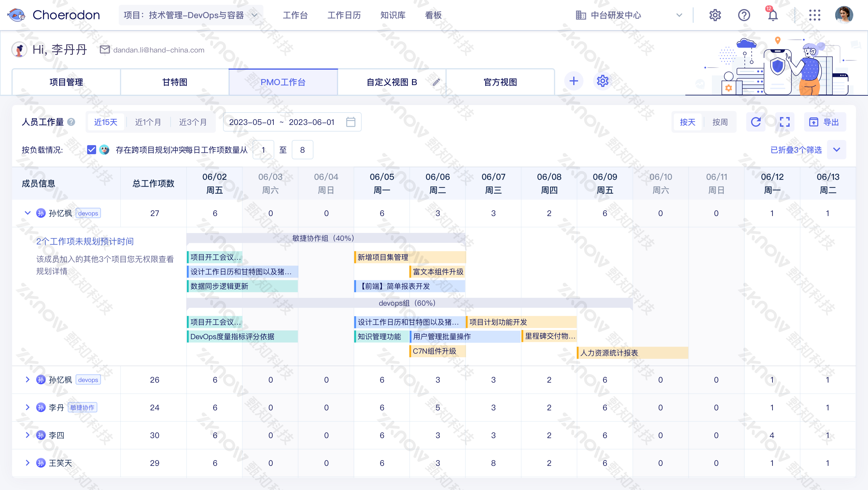This screenshot has height=490, width=868.
Task: Click the calendar icon in date range
Action: pyautogui.click(x=351, y=122)
